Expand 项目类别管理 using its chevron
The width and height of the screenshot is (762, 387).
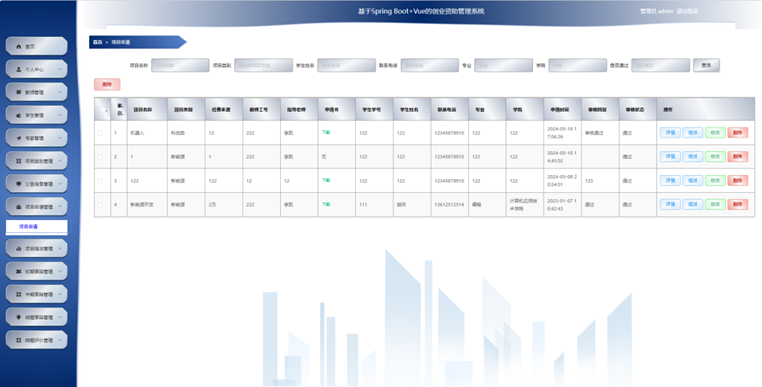[x=60, y=161]
